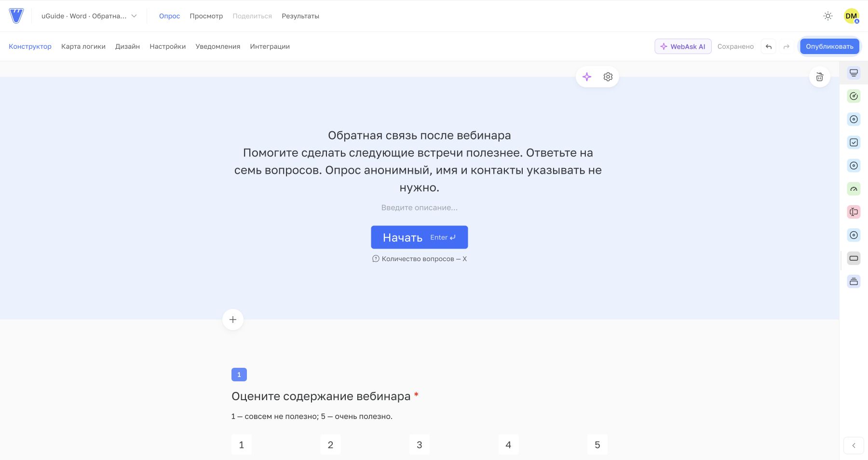Open Карта логики section
Viewport: 868px width, 460px height.
tap(83, 46)
